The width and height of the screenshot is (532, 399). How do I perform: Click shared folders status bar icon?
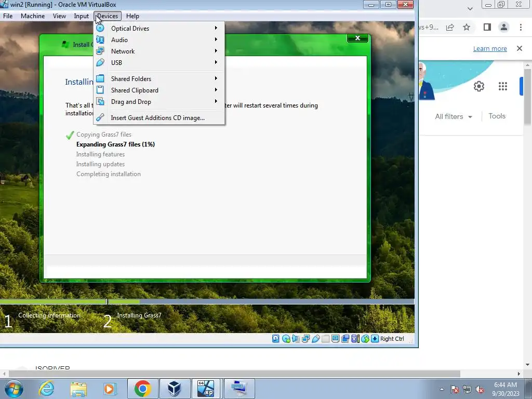tap(325, 339)
